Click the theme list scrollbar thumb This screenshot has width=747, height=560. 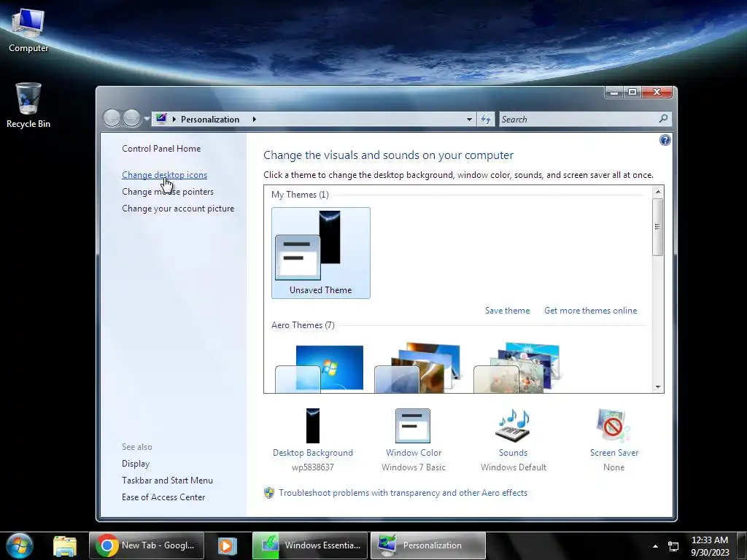(x=658, y=227)
